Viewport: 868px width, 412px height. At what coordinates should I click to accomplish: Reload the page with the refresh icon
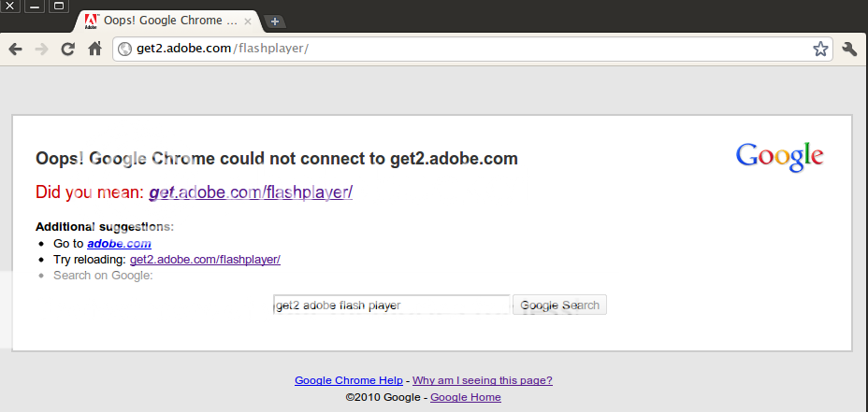pos(67,50)
